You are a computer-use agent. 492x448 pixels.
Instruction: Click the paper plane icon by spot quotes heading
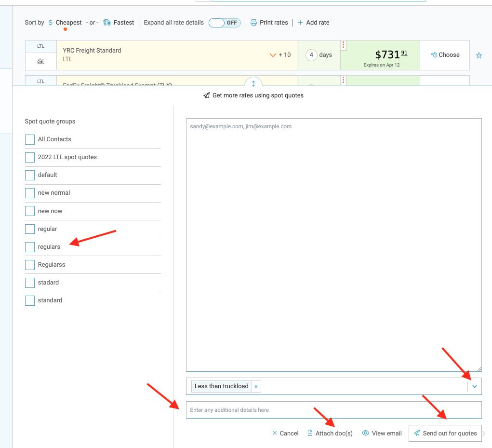click(206, 95)
